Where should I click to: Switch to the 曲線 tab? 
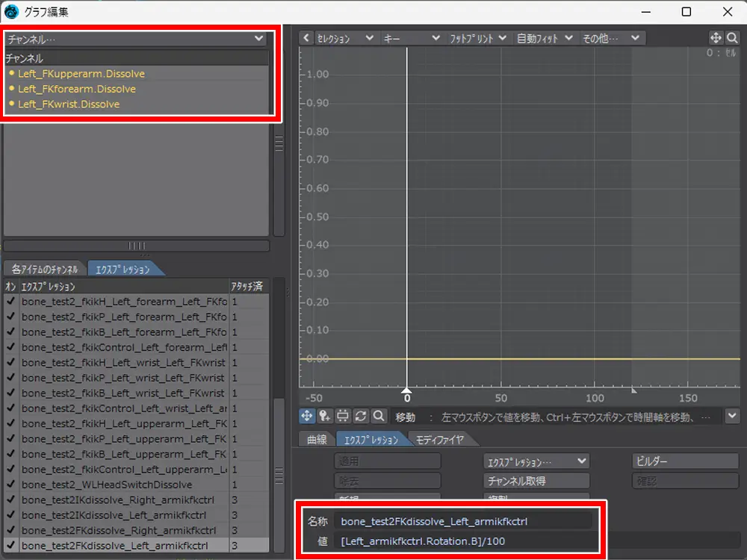coord(317,439)
